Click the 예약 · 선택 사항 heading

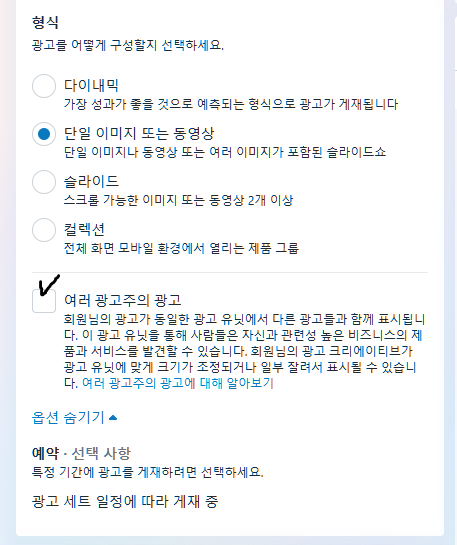click(x=81, y=453)
